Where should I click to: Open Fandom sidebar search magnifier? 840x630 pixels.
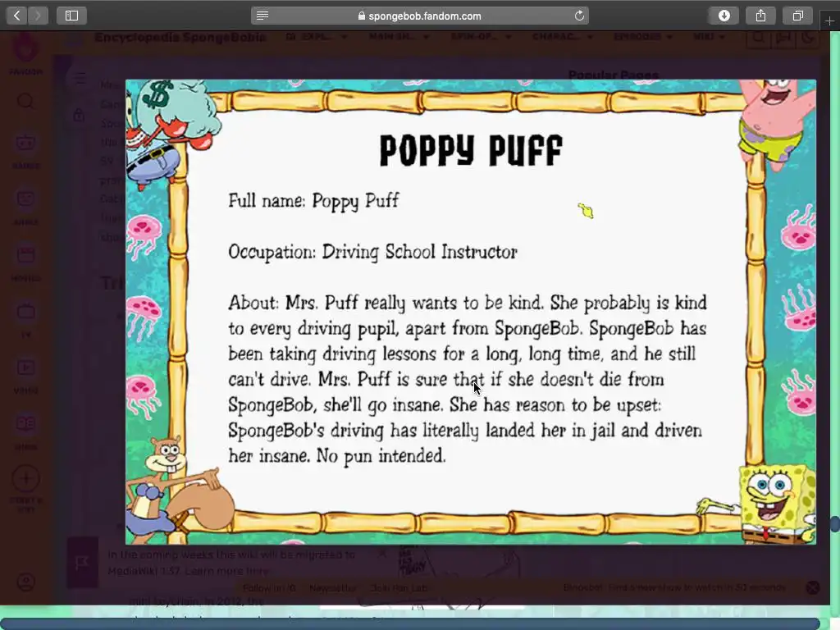(25, 101)
